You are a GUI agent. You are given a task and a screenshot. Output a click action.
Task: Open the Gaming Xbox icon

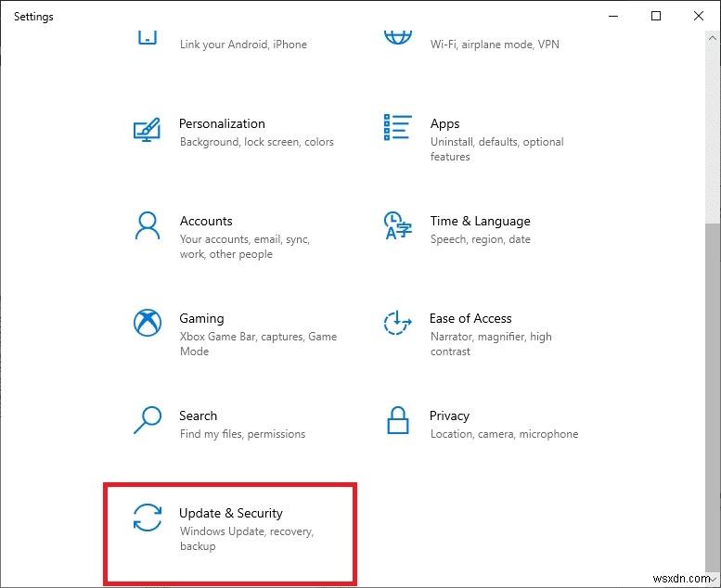coord(148,323)
